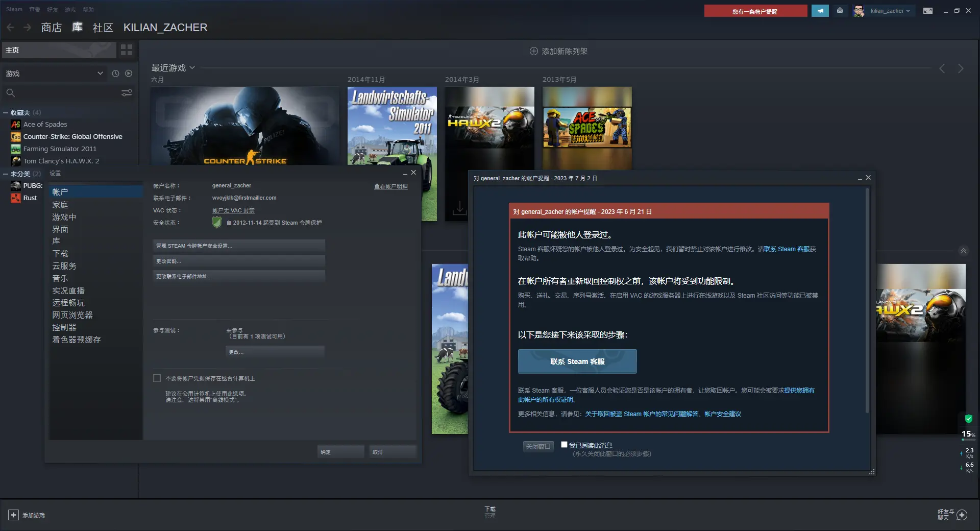Click the Counter-Strike game icon in sidebar
980x531 pixels.
pos(16,136)
